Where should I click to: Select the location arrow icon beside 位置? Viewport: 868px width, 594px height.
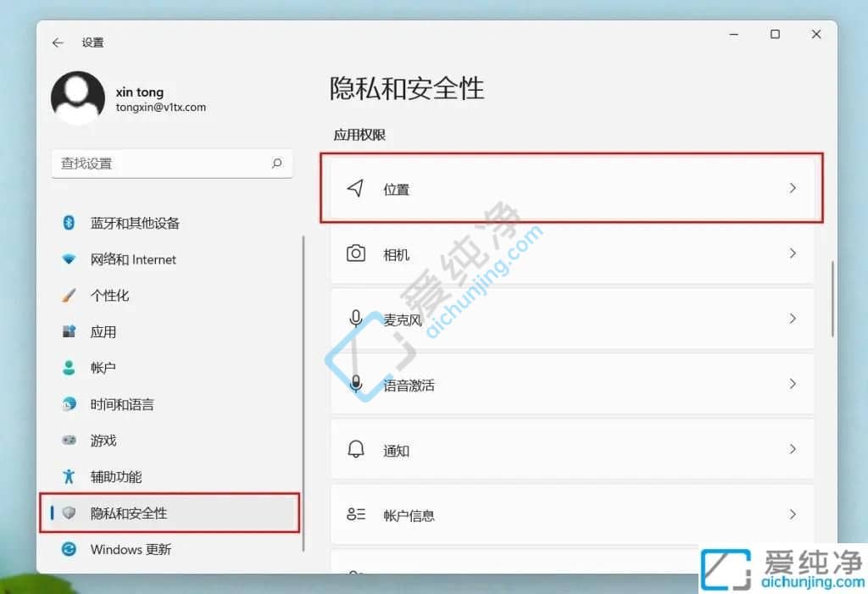(x=357, y=188)
